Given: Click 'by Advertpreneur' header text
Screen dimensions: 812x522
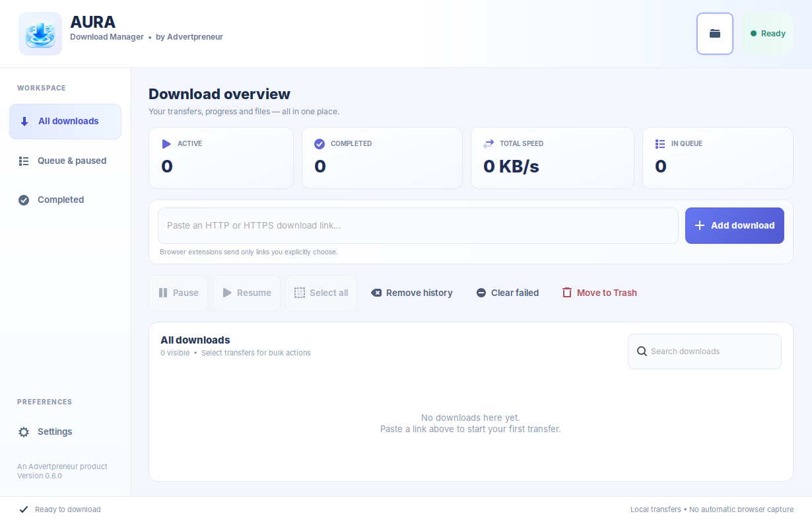Looking at the screenshot, I should [189, 37].
